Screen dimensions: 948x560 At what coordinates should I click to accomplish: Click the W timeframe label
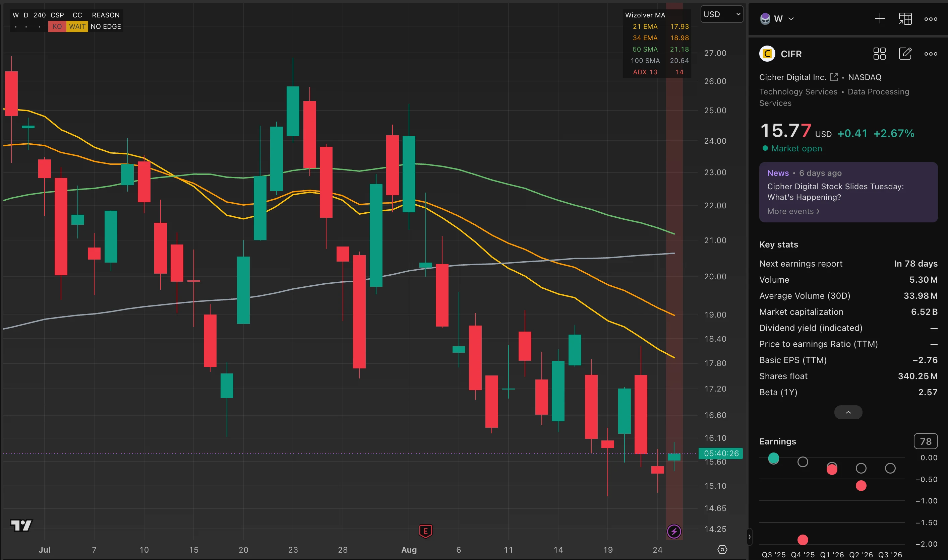click(x=15, y=15)
